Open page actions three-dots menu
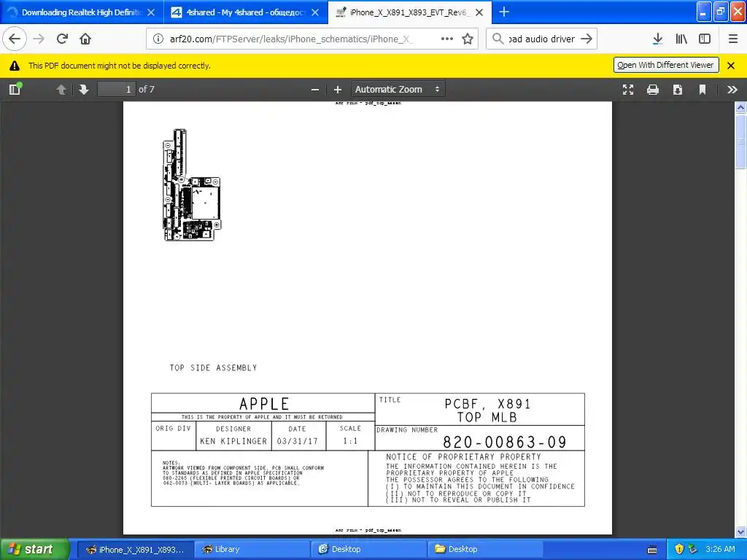This screenshot has height=560, width=747. (447, 39)
